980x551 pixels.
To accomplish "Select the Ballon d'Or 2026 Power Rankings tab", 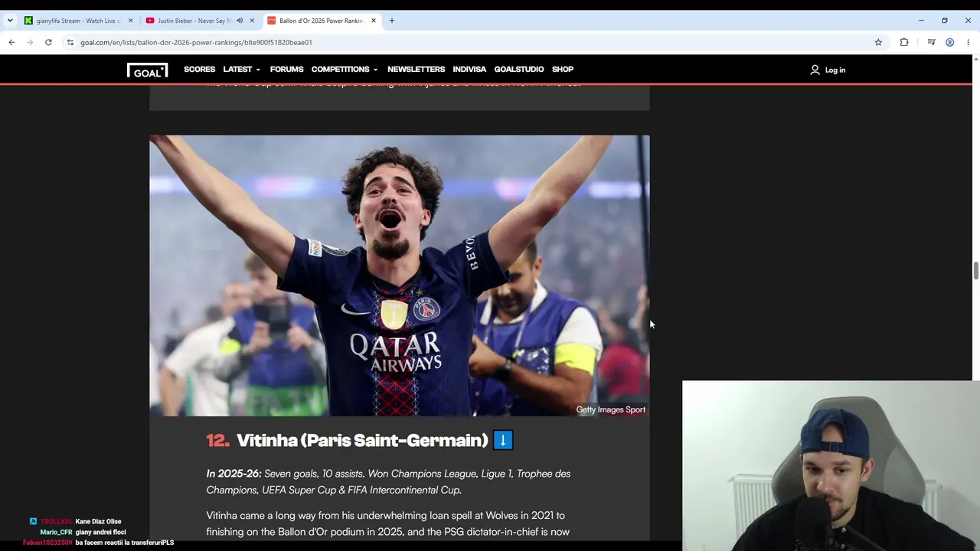I will [322, 21].
